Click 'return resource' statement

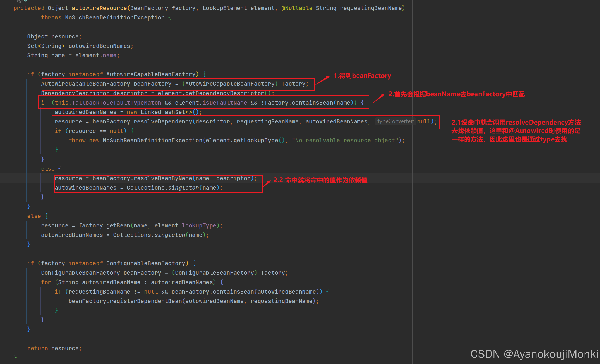tap(54, 348)
